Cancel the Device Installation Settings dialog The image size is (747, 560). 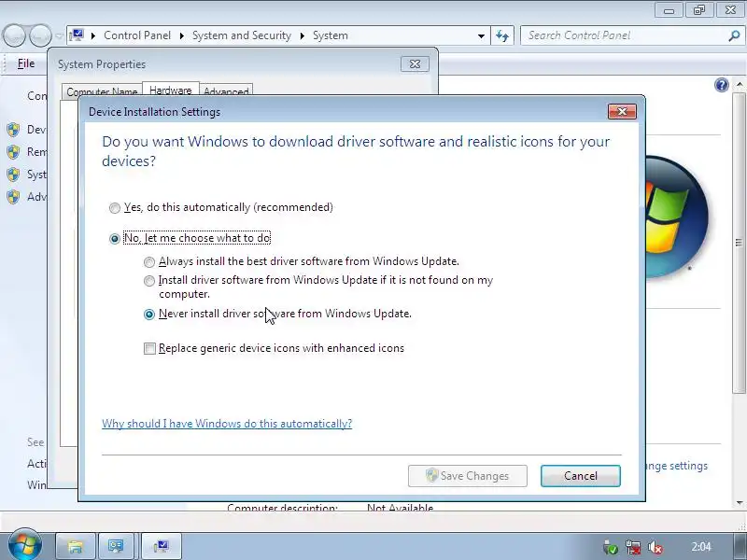pyautogui.click(x=580, y=476)
